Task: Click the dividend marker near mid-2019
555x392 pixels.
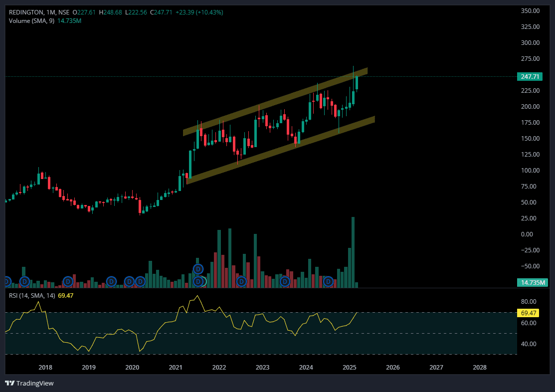Action: coord(111,282)
